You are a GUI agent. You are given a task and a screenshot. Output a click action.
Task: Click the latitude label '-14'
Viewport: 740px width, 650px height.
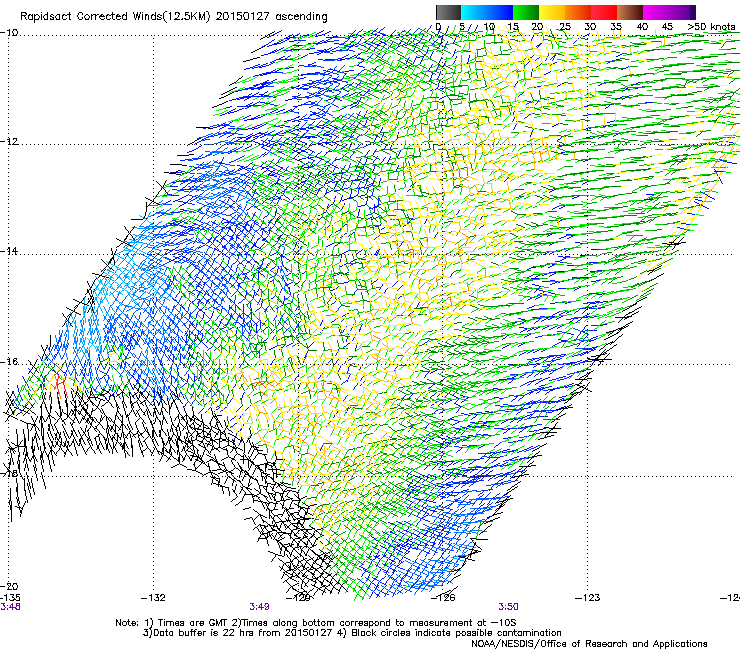pos(9,251)
